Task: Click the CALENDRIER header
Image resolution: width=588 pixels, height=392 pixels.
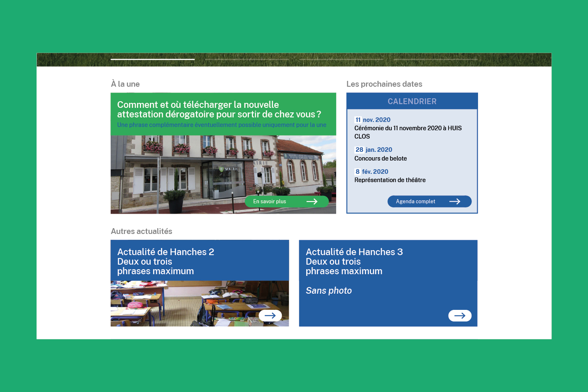Action: [x=412, y=101]
